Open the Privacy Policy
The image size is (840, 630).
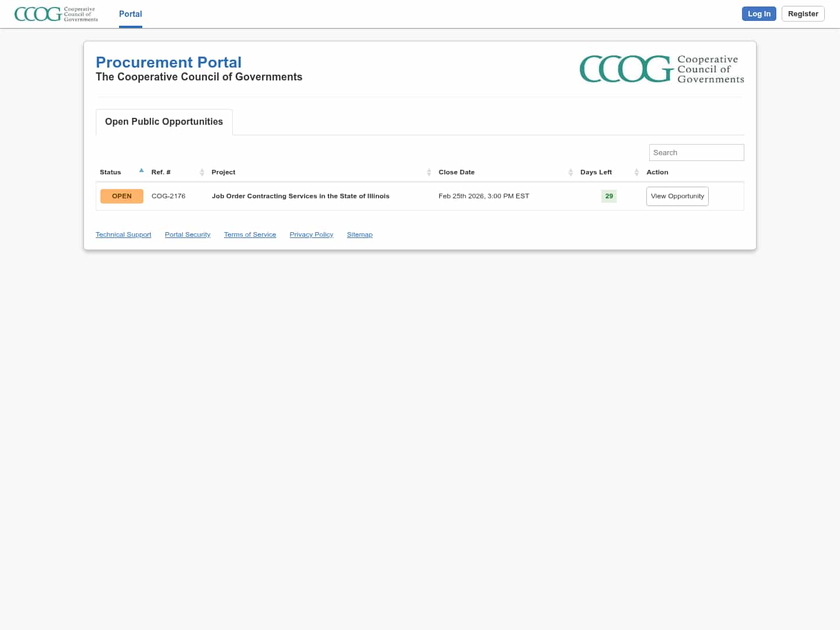[x=311, y=235]
